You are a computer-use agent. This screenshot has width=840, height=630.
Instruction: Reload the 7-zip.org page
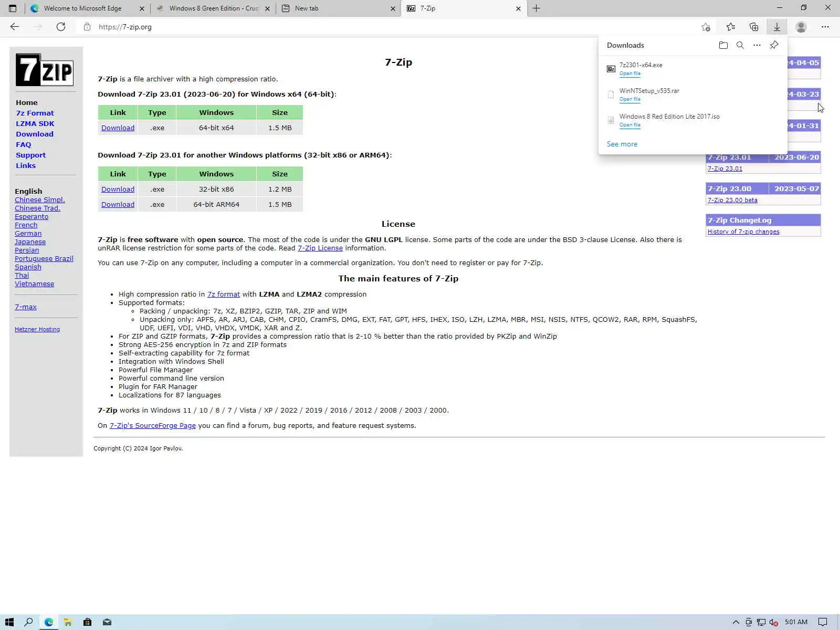pyautogui.click(x=61, y=27)
